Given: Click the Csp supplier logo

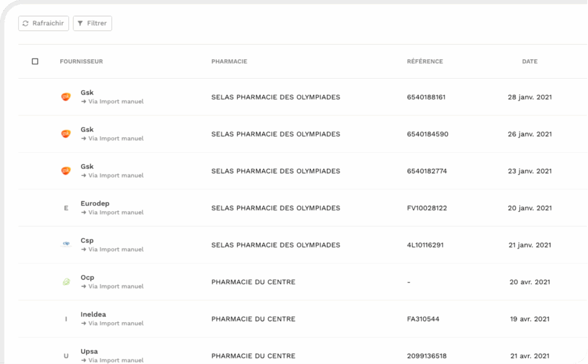Looking at the screenshot, I should [66, 245].
